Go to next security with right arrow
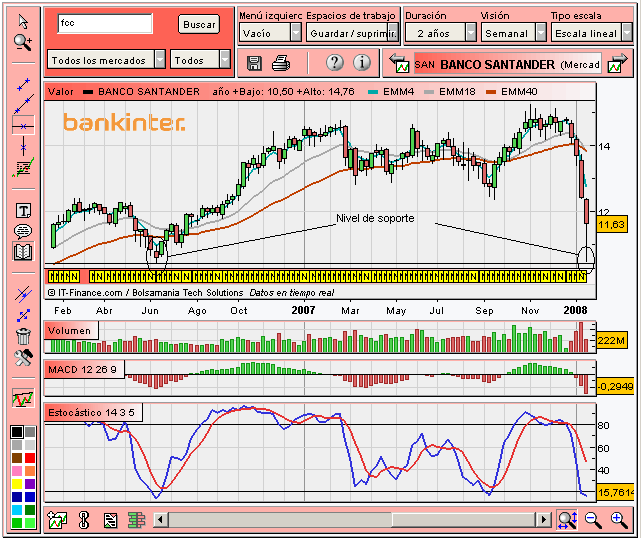This screenshot has width=641, height=538. (x=617, y=63)
